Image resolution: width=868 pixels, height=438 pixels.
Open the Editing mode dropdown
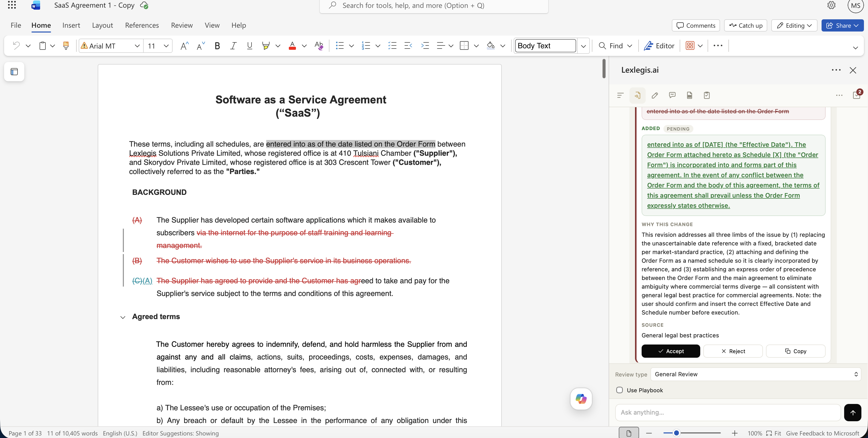[x=794, y=25]
